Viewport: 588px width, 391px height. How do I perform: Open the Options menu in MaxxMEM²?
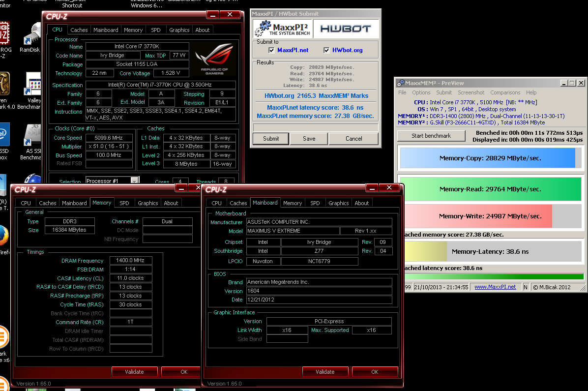coord(421,92)
